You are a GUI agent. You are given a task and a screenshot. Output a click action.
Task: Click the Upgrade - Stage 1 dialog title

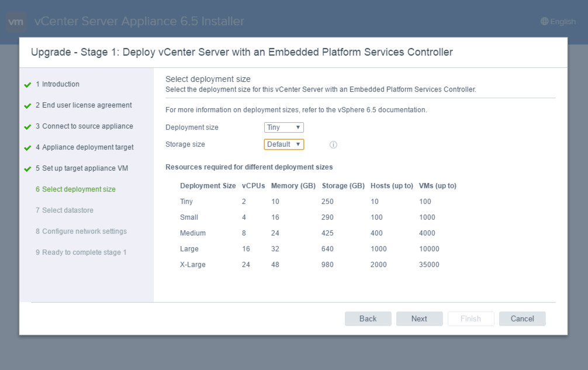242,52
